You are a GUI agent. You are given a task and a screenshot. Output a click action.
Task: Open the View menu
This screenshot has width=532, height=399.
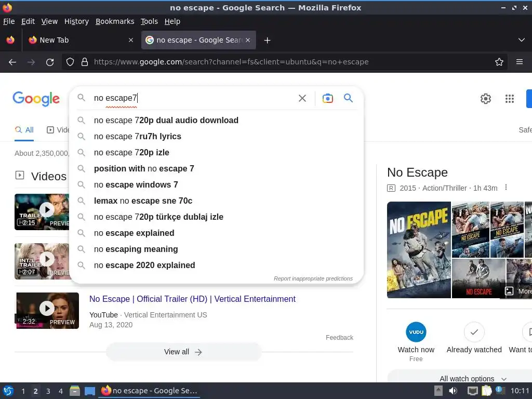coord(49,21)
